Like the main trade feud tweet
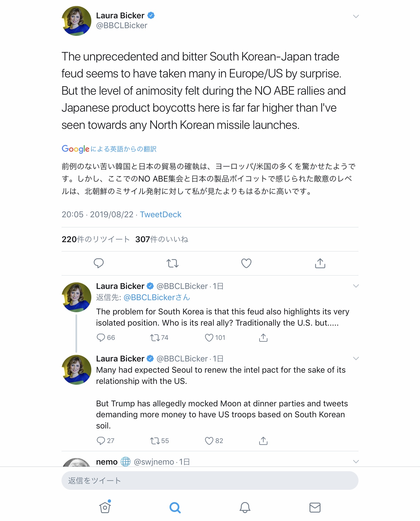This screenshot has width=420, height=521. 246,263
